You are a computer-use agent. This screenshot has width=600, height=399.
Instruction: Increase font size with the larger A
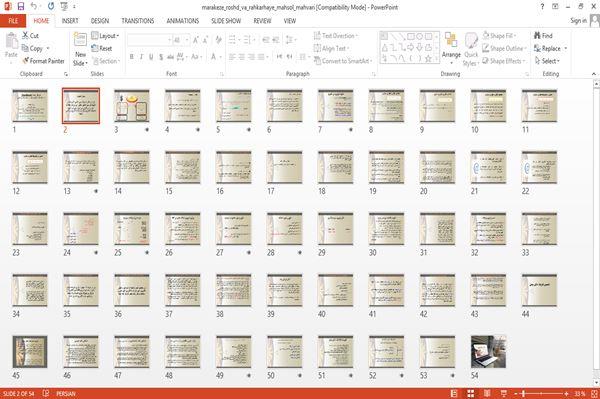tap(196, 40)
